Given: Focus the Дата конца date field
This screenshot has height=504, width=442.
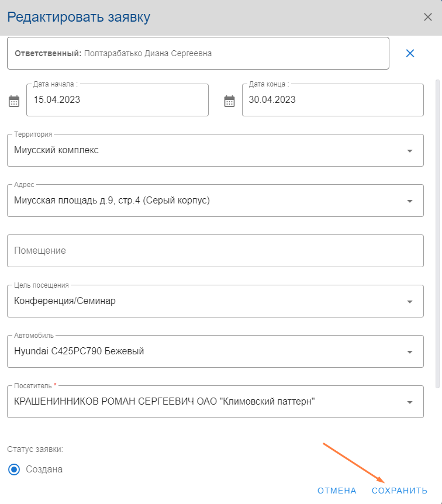Looking at the screenshot, I should coord(332,100).
